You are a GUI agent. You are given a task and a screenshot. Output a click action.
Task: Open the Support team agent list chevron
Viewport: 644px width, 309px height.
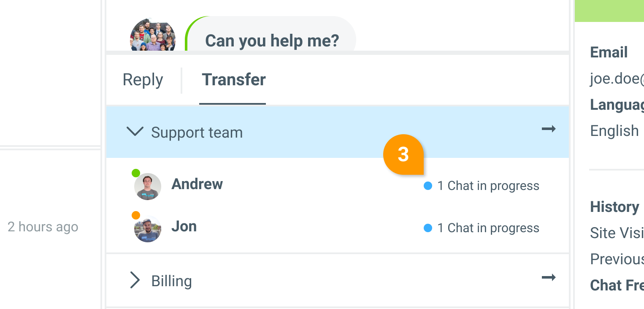pos(135,132)
